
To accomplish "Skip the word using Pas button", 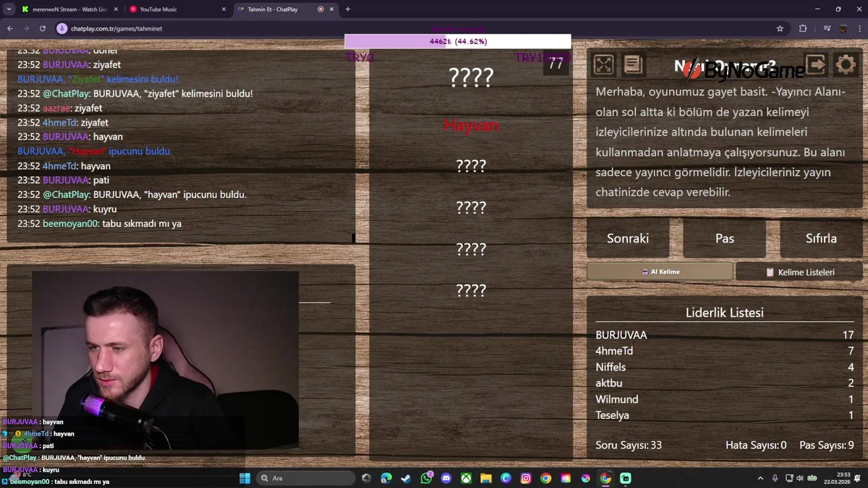I will click(x=725, y=239).
